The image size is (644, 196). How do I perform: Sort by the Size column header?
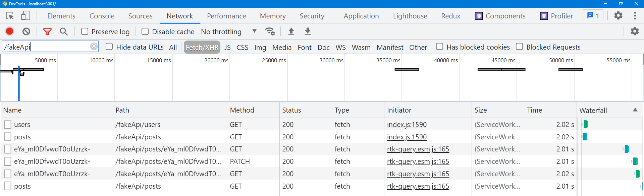click(x=498, y=110)
